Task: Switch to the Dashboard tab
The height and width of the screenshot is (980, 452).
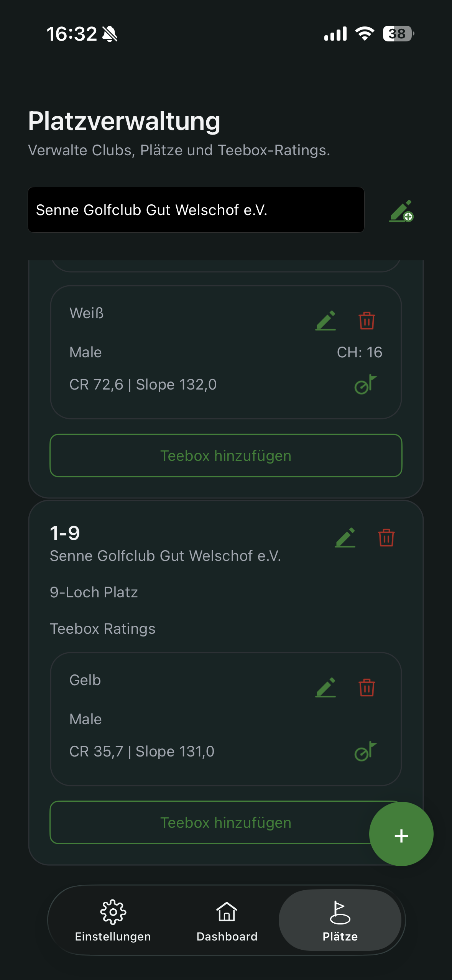Action: (x=226, y=920)
